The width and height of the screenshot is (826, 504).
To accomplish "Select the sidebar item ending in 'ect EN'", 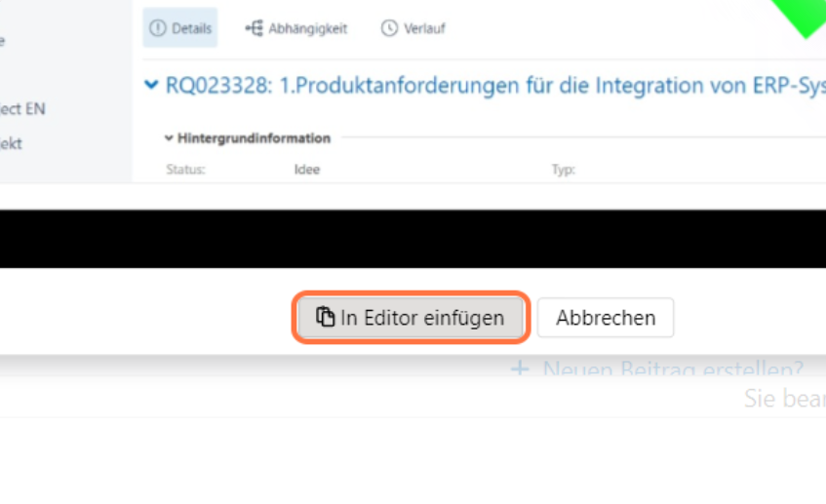I will pos(22,109).
